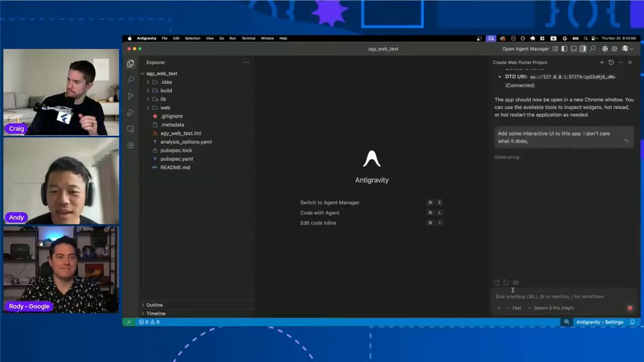644x362 pixels.
Task: Toggle agent side panel visibility
Action: [x=583, y=49]
